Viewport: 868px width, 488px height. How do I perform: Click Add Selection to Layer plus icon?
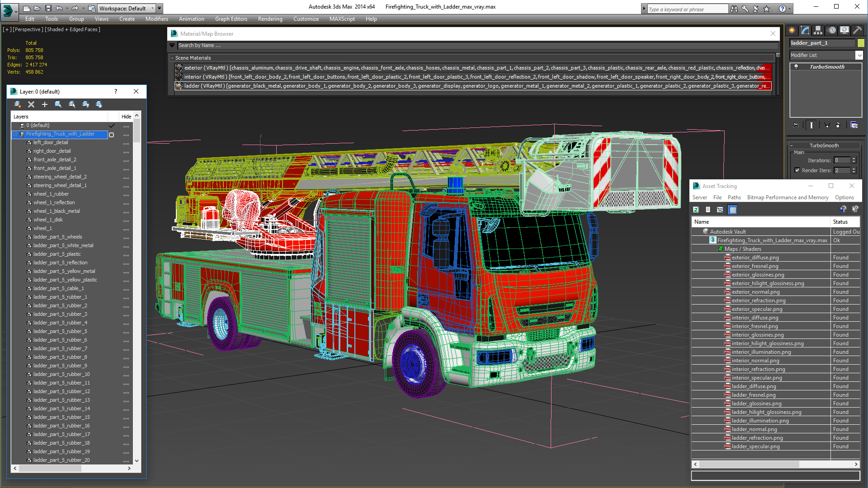(x=45, y=104)
